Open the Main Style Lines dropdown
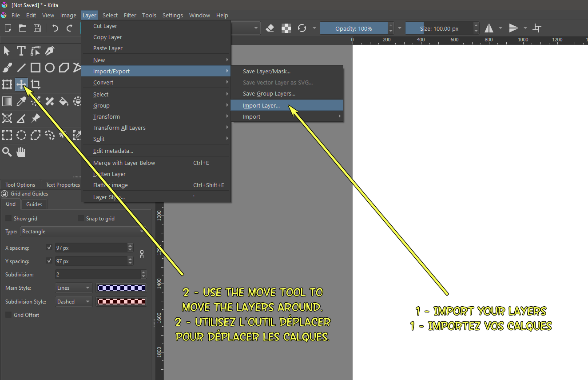The height and width of the screenshot is (380, 588). coord(74,288)
